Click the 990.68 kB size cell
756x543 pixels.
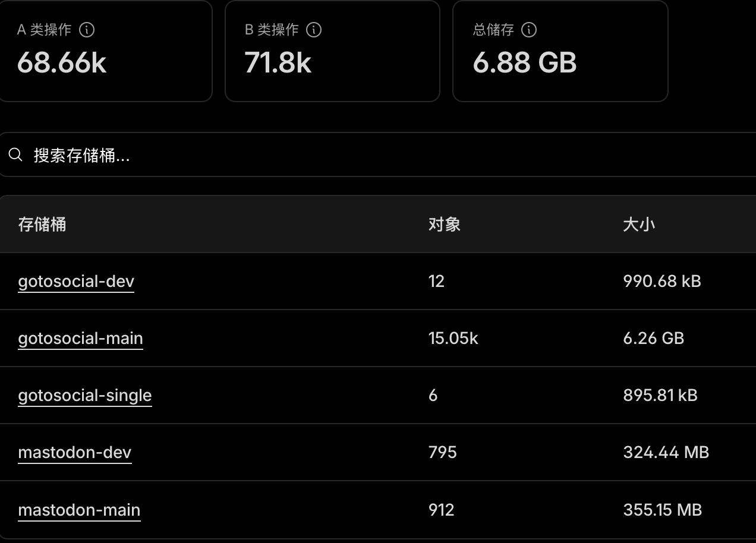point(662,281)
